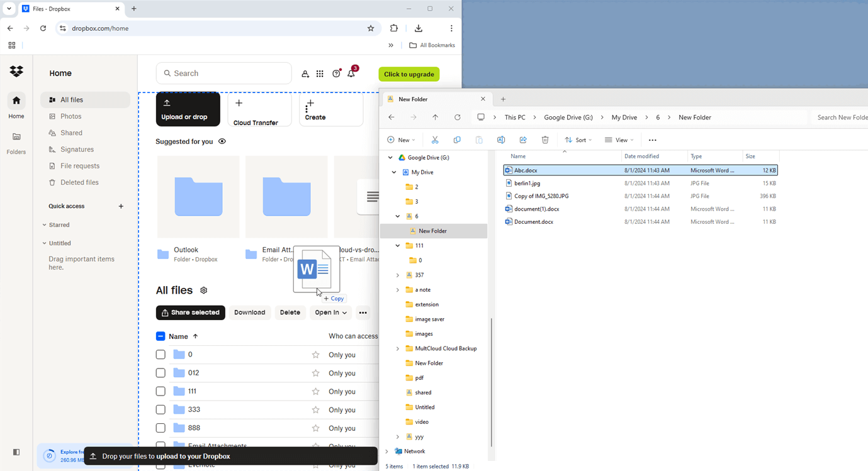Star the folder named 012
Viewport: 868px width, 471px height.
coord(315,373)
